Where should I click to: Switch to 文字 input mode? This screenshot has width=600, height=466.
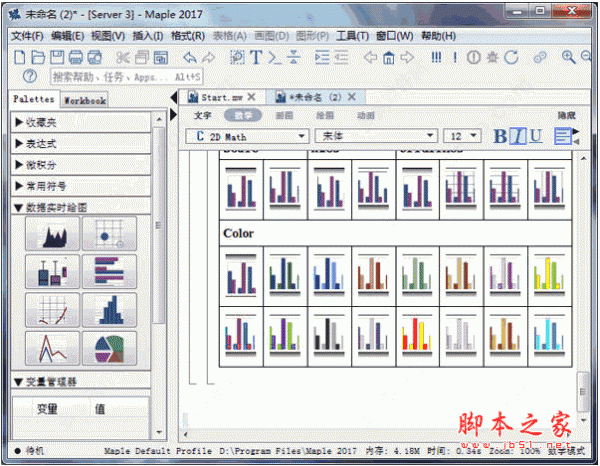pos(202,115)
